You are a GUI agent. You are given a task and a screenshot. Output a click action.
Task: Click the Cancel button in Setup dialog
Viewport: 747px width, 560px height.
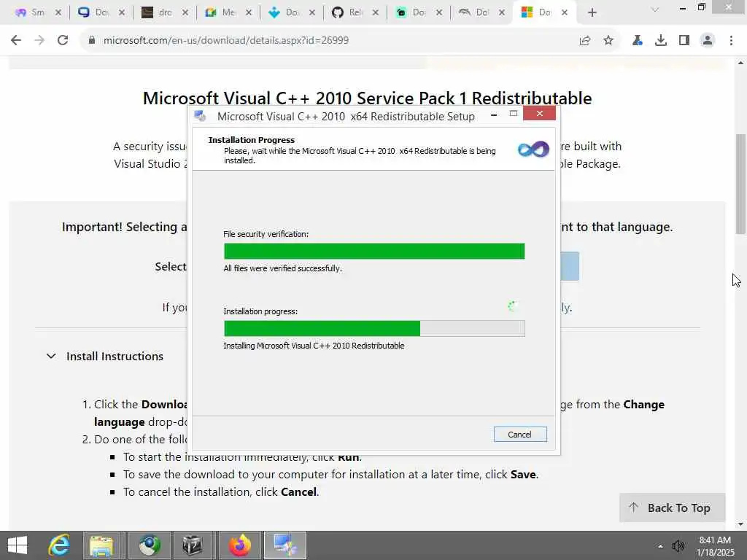coord(519,435)
